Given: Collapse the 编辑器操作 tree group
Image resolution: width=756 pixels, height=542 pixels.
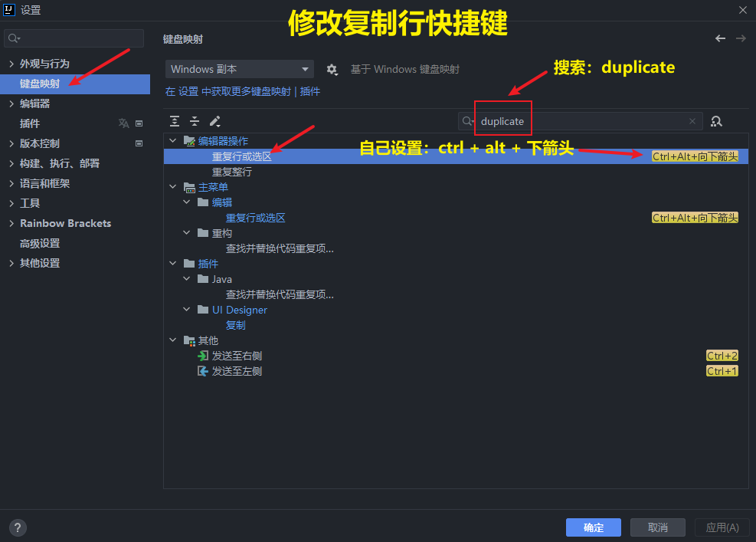Looking at the screenshot, I should click(173, 141).
